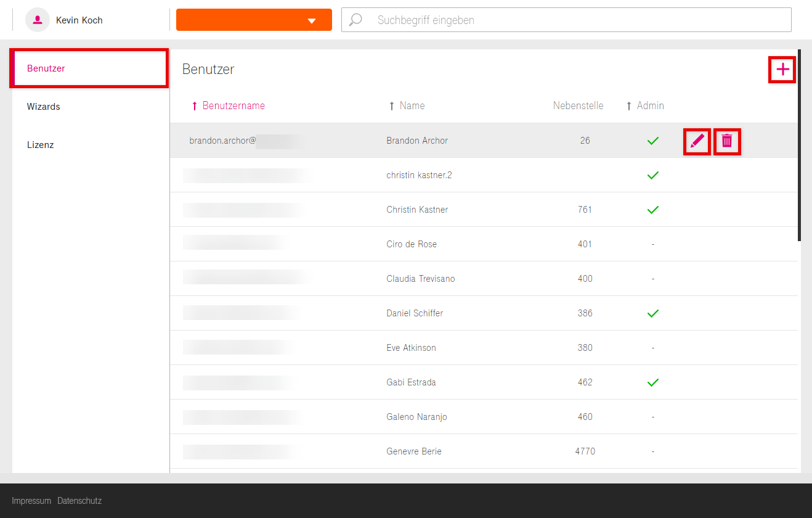Click into the Suchbegriff eingeben search field
Image resolution: width=812 pixels, height=518 pixels.
[x=579, y=20]
